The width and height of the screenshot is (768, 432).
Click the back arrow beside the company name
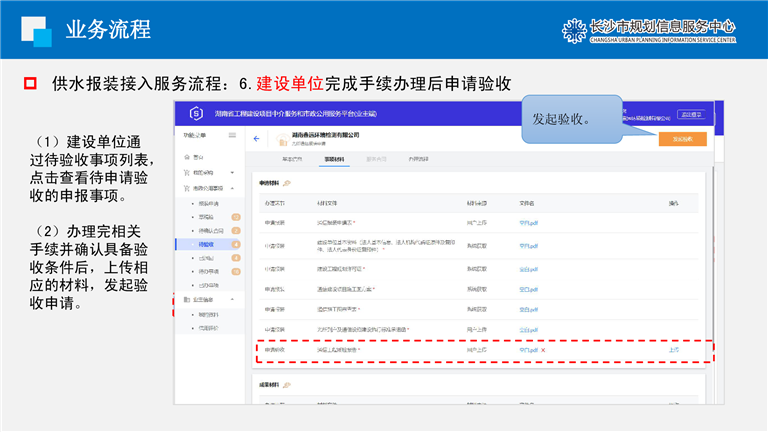[256, 139]
